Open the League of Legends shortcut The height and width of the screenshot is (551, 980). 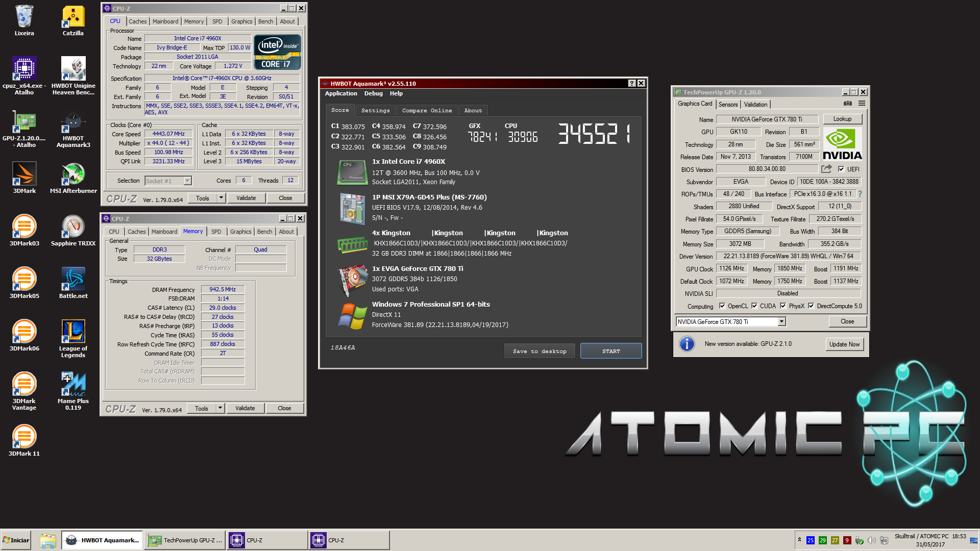[73, 338]
